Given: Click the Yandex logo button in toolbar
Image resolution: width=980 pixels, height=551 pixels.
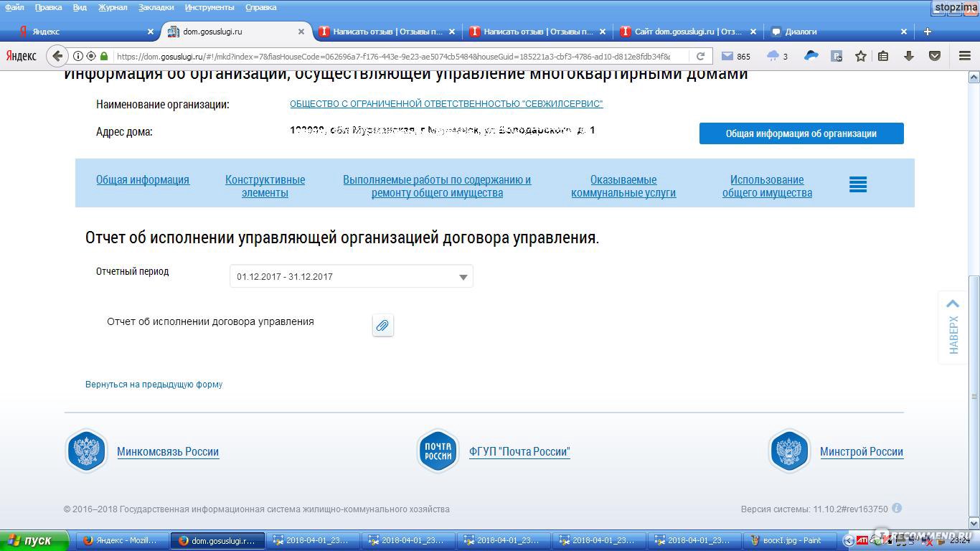Looking at the screenshot, I should pyautogui.click(x=21, y=56).
